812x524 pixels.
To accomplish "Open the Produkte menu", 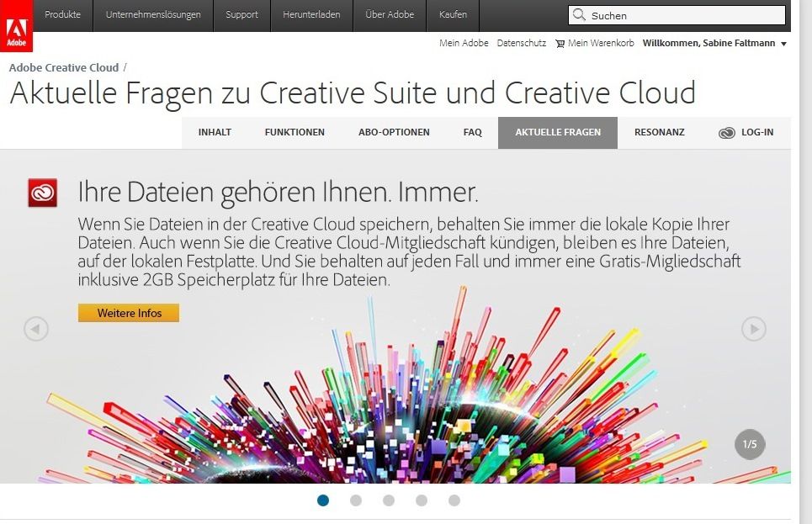I will click(x=62, y=14).
